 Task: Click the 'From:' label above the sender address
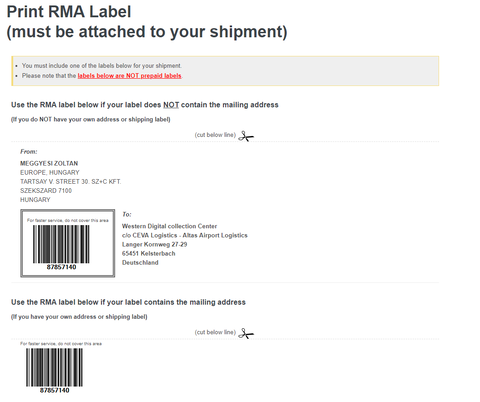[29, 152]
